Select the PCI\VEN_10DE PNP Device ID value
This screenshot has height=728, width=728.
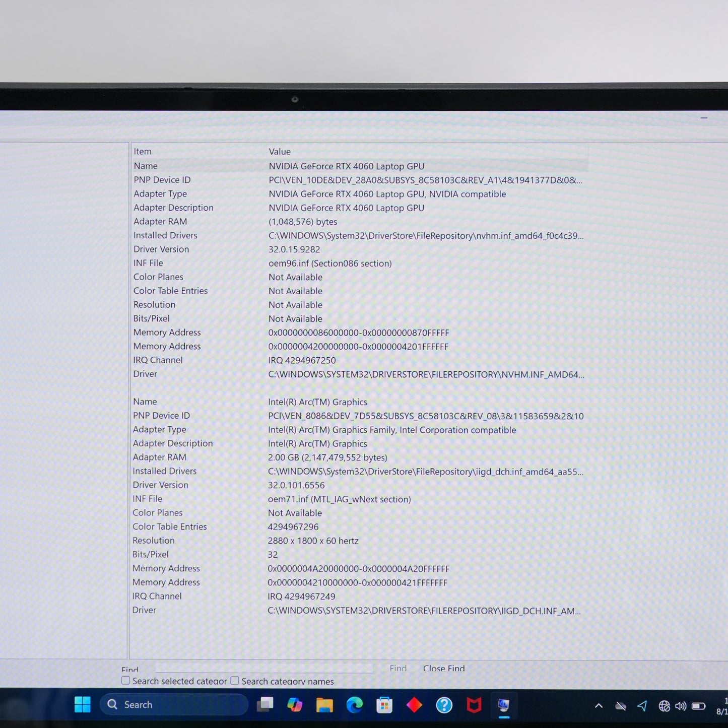coord(425,180)
